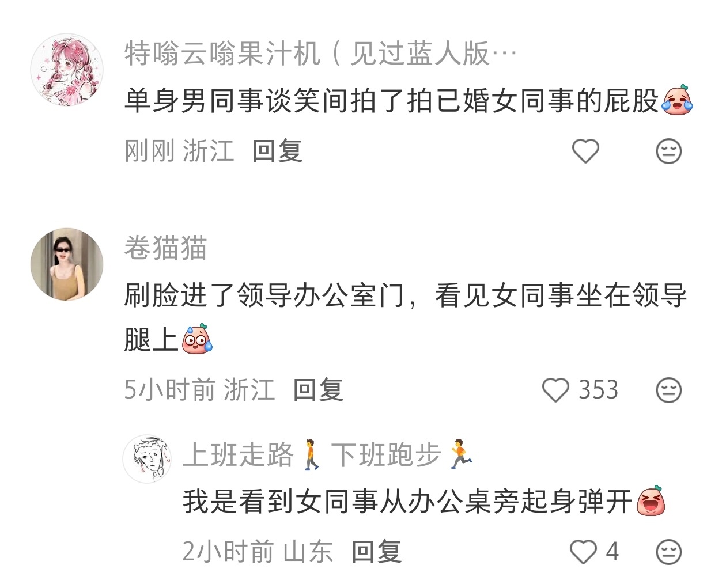This screenshot has width=726, height=588.
Task: Open username 卷猫猫 profile
Action: tap(165, 248)
